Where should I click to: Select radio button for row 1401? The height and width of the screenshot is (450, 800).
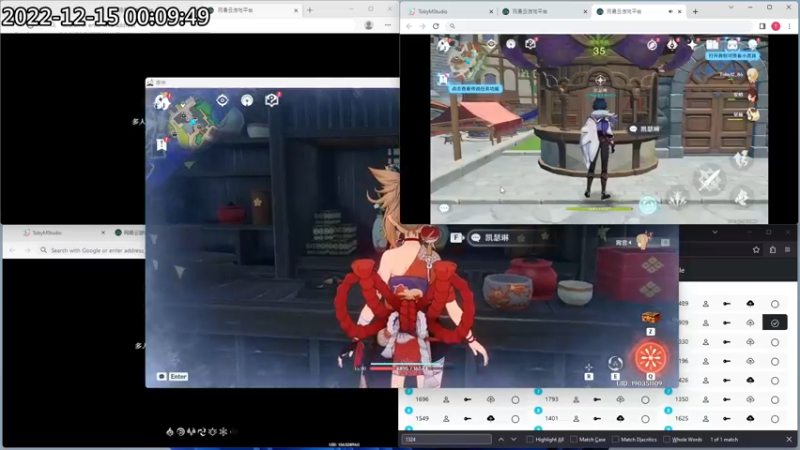coord(645,419)
